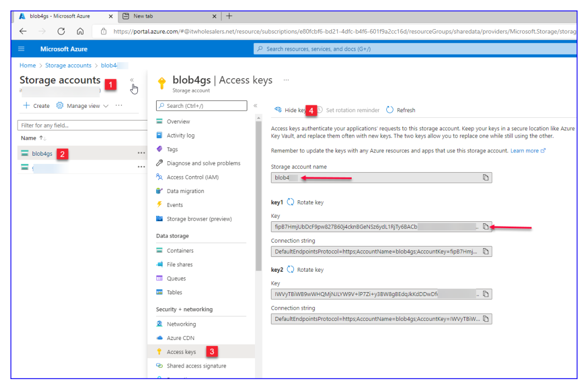The width and height of the screenshot is (588, 389).
Task: View site info lock icon in address bar
Action: (103, 31)
